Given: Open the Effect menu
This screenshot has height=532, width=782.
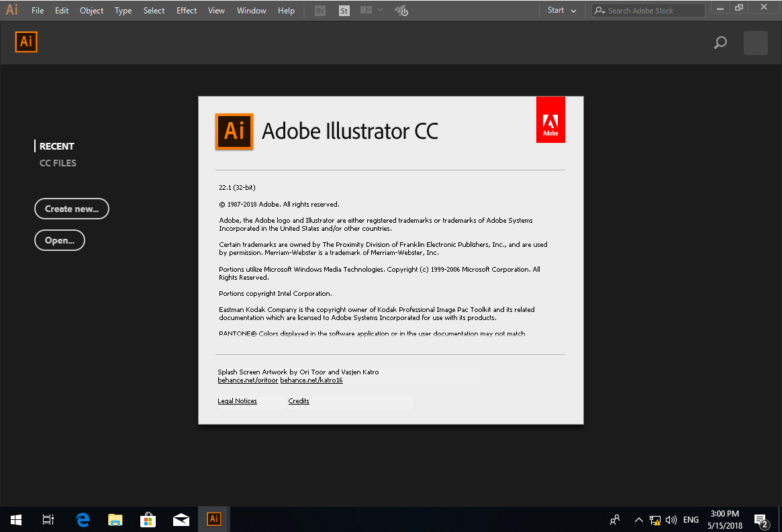Looking at the screenshot, I should point(187,11).
